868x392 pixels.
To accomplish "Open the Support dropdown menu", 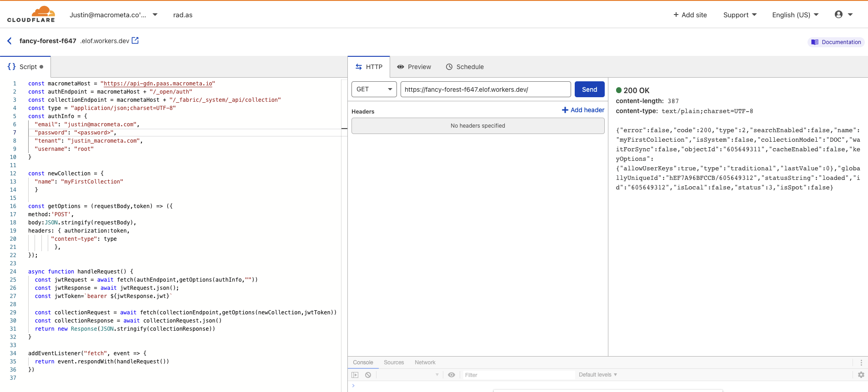I will point(740,15).
